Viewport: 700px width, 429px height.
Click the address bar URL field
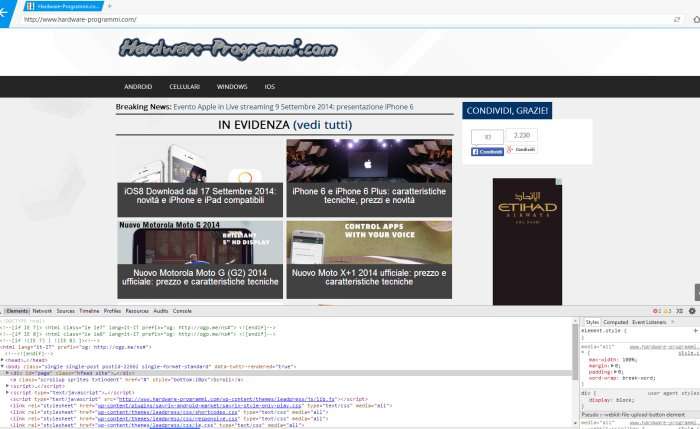coord(300,19)
